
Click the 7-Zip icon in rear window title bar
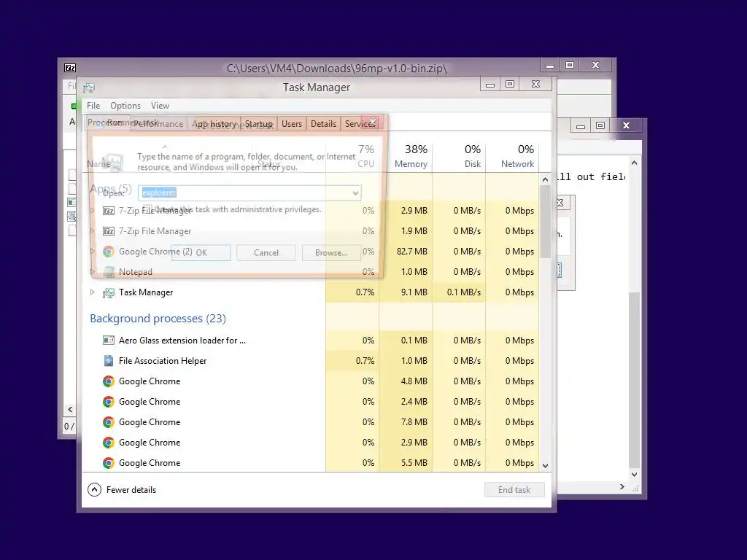[x=70, y=68]
